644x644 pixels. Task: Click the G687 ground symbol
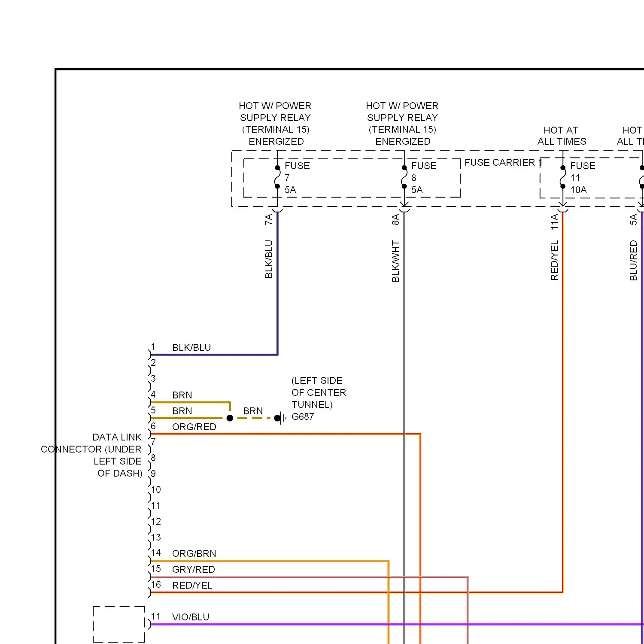click(x=281, y=418)
